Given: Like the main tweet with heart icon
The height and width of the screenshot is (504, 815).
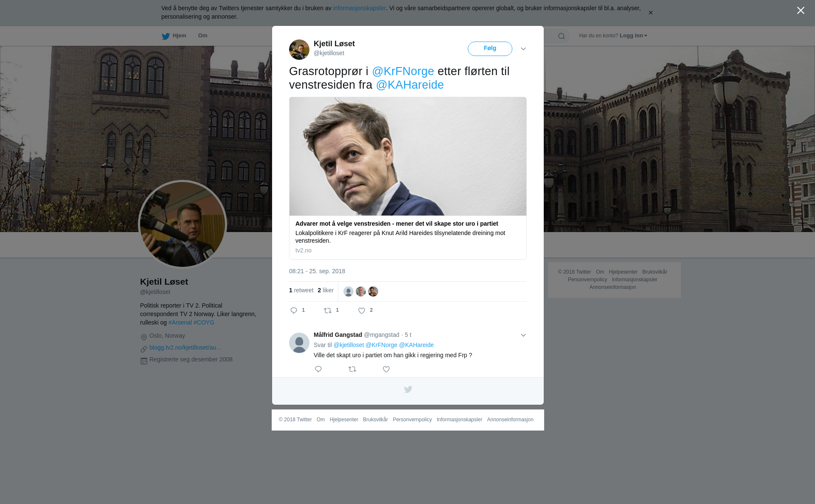Looking at the screenshot, I should (x=362, y=311).
